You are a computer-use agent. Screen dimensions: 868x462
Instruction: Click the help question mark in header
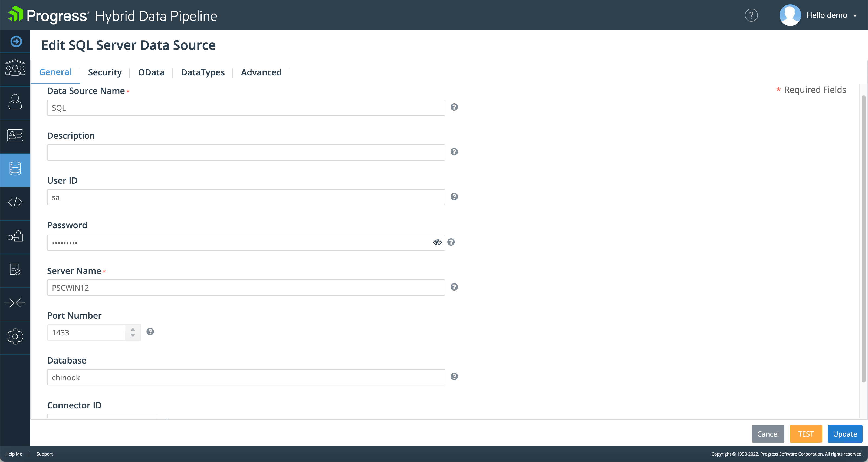(x=751, y=15)
